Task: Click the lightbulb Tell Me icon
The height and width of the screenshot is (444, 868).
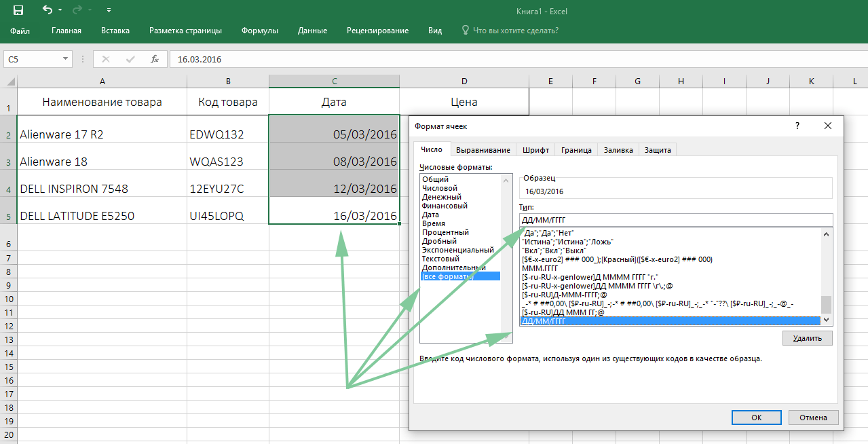Action: [465, 31]
